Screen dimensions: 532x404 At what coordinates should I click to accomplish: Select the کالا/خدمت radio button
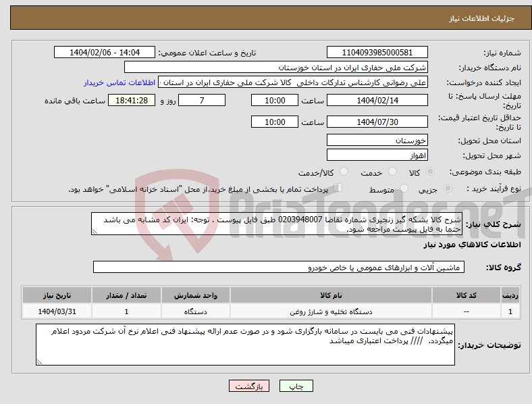tap(344, 172)
